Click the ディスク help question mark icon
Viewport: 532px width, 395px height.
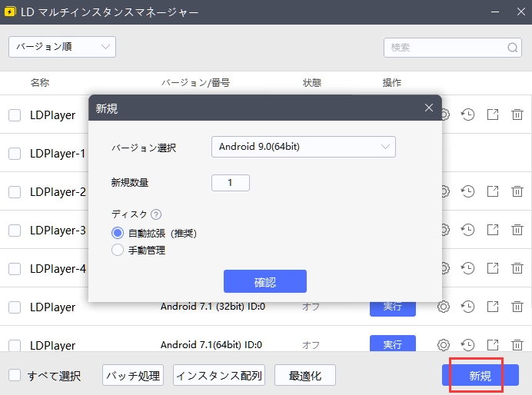point(156,214)
